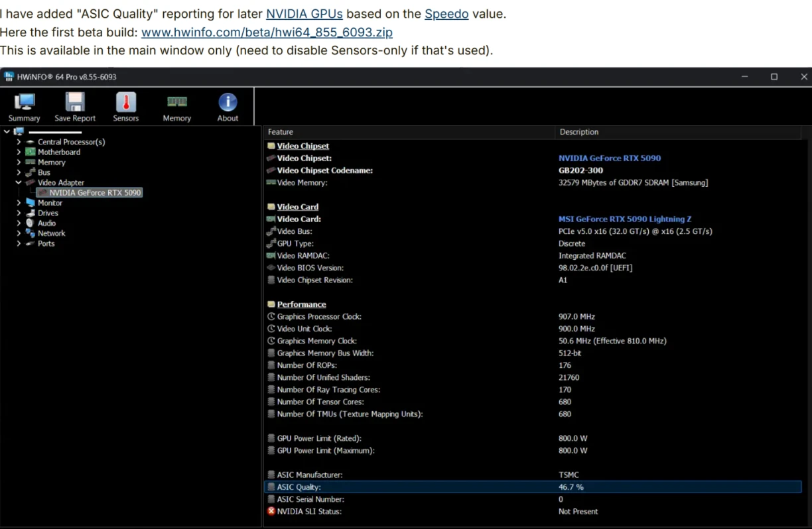The image size is (812, 529).
Task: Click the HWiNFO title bar app icon
Action: [9, 77]
